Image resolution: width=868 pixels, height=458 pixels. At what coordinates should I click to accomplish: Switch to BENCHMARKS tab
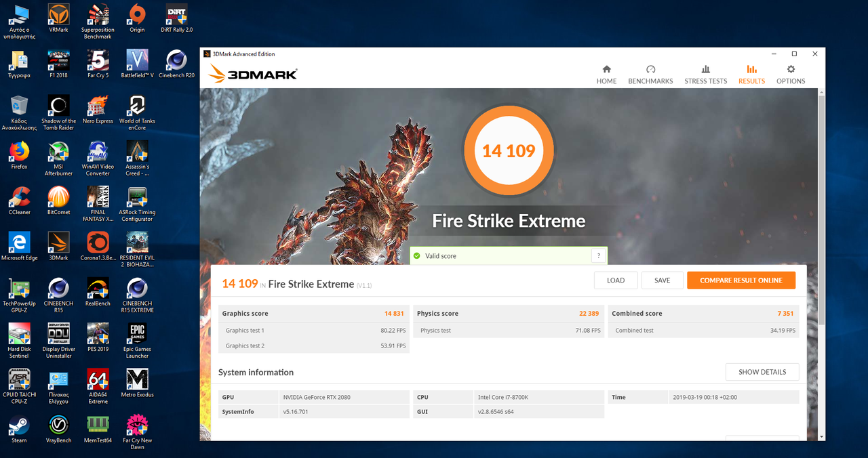650,75
